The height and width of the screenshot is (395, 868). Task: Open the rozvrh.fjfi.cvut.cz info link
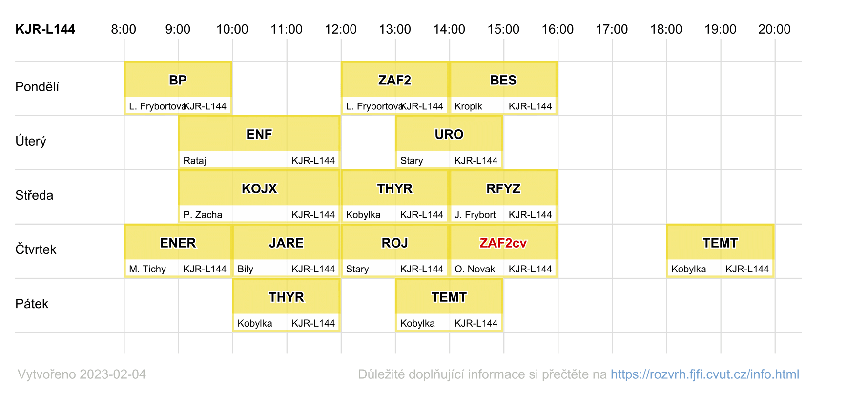click(x=705, y=374)
